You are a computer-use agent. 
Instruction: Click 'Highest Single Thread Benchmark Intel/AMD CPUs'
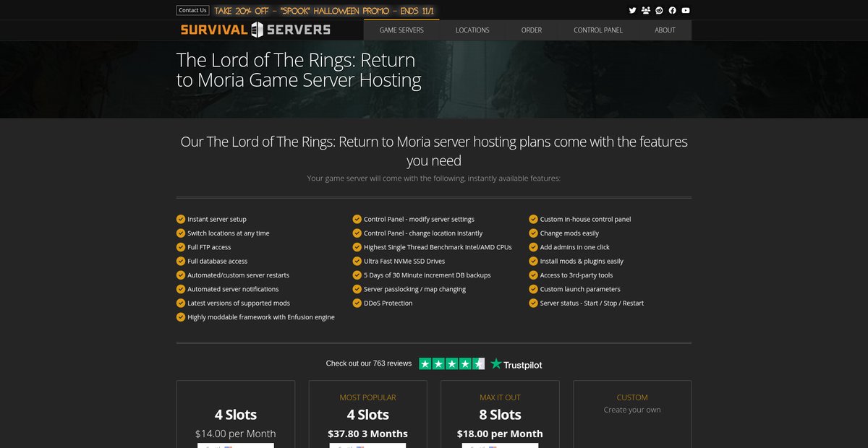(x=438, y=247)
